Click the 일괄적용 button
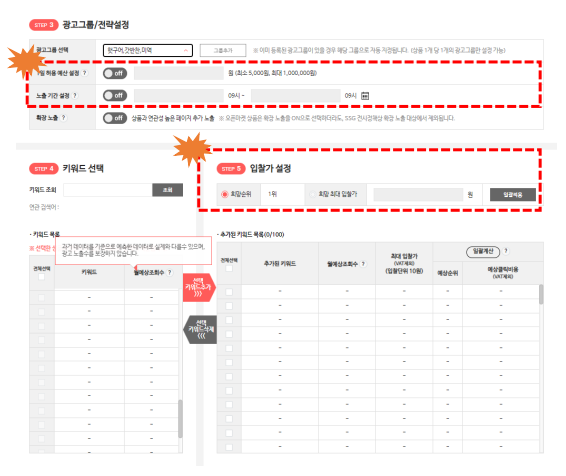Screen dimensions: 566x476 tap(513, 195)
